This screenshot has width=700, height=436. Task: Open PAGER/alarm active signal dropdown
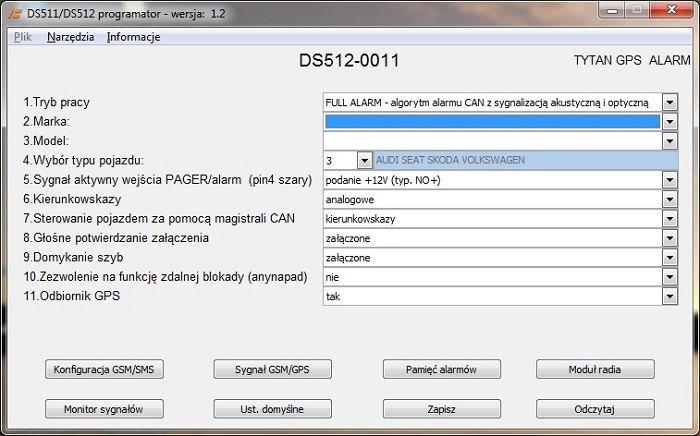(669, 180)
